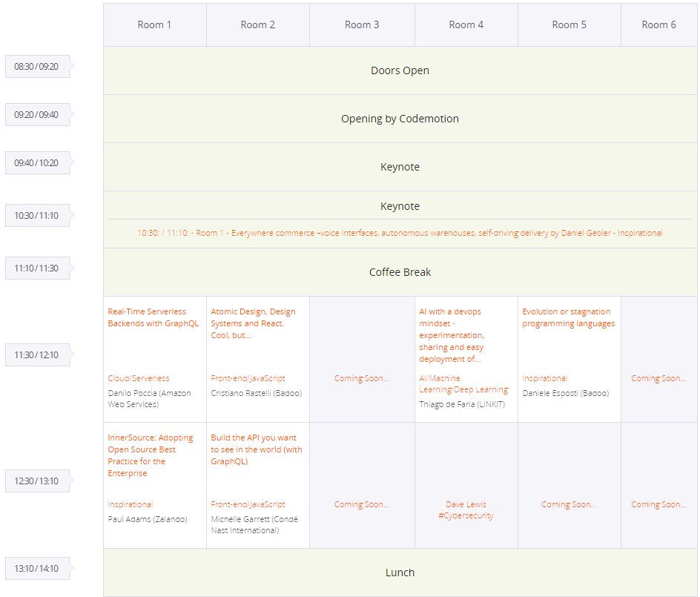This screenshot has height=597, width=700.
Task: Select the 13:10/14:10 time slot label
Action: coord(37,568)
